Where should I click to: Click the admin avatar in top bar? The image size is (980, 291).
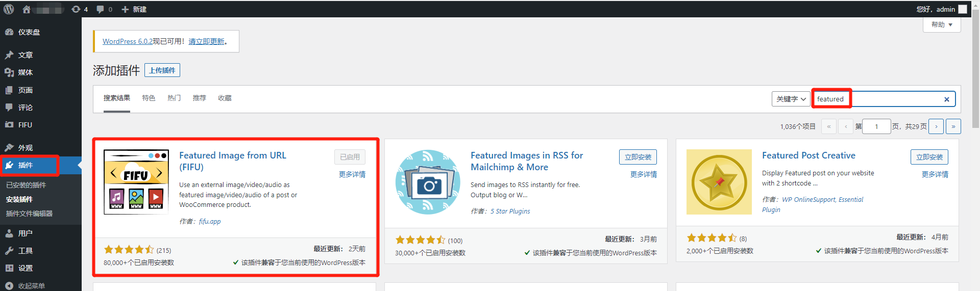pos(963,9)
